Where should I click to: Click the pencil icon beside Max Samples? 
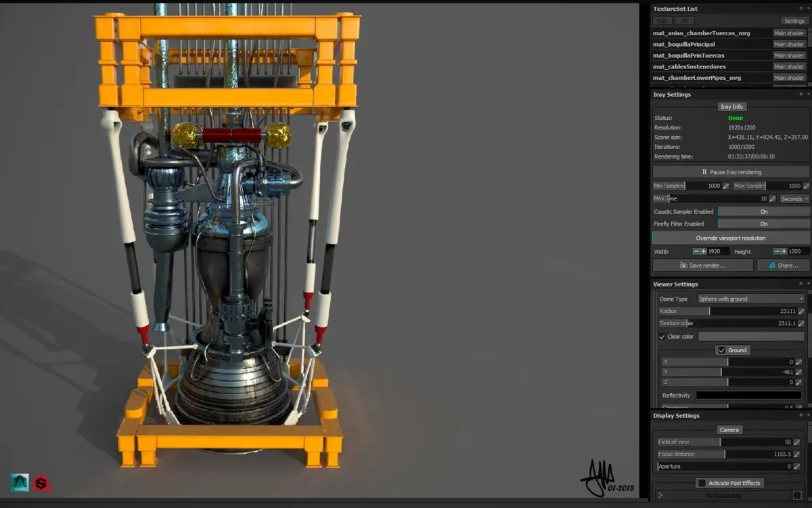[807, 186]
